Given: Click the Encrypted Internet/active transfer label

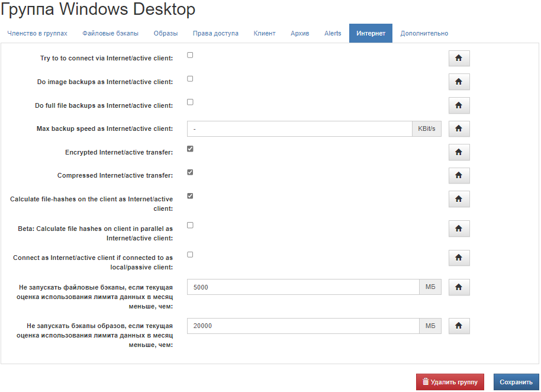Looking at the screenshot, I should pyautogui.click(x=119, y=152).
